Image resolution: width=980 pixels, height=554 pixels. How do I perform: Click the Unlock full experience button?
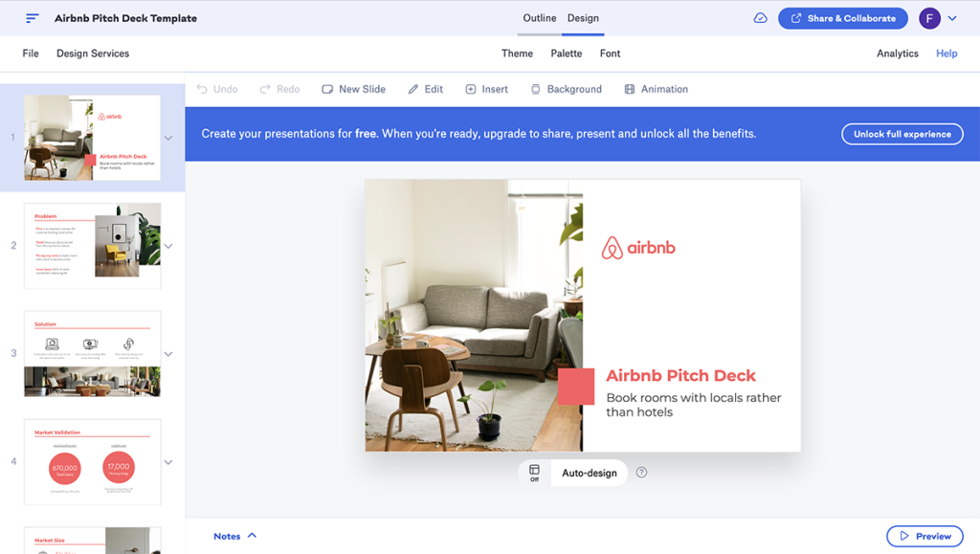[x=902, y=134]
